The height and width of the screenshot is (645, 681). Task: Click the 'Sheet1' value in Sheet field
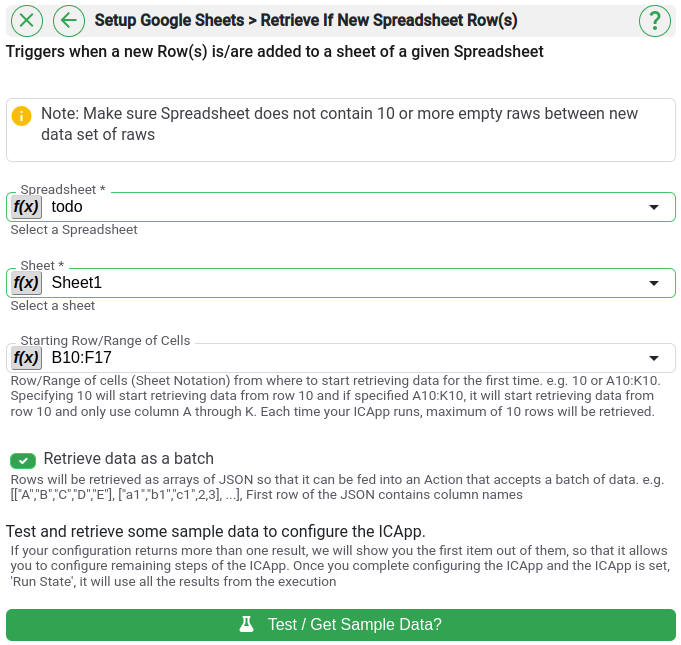tap(76, 283)
